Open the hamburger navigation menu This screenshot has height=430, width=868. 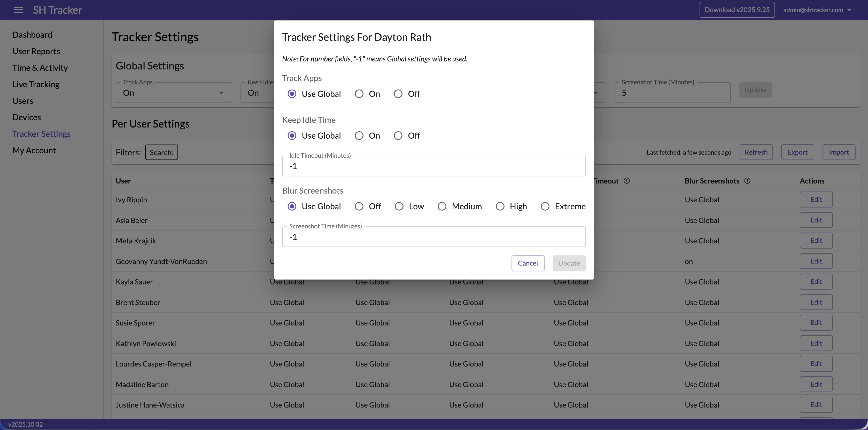(x=19, y=10)
